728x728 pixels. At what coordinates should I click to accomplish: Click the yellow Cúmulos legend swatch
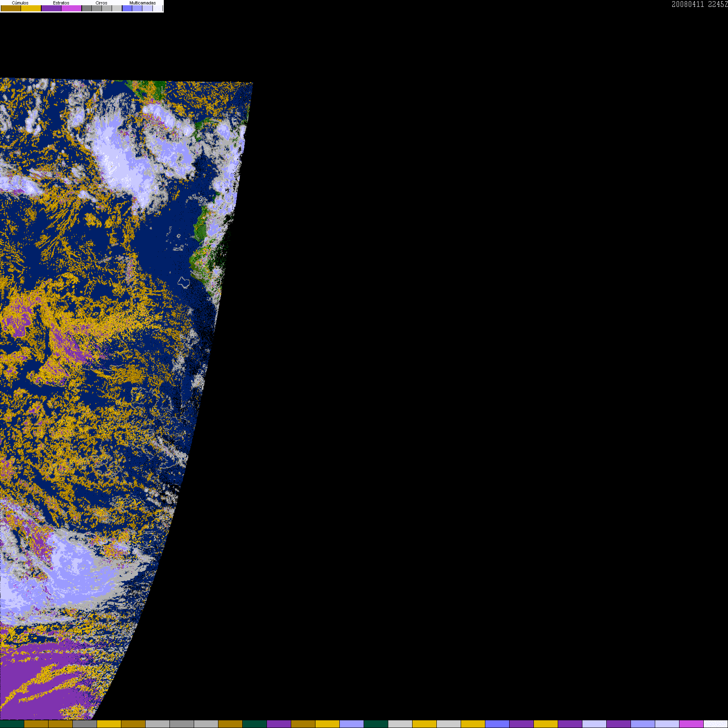coord(31,8)
